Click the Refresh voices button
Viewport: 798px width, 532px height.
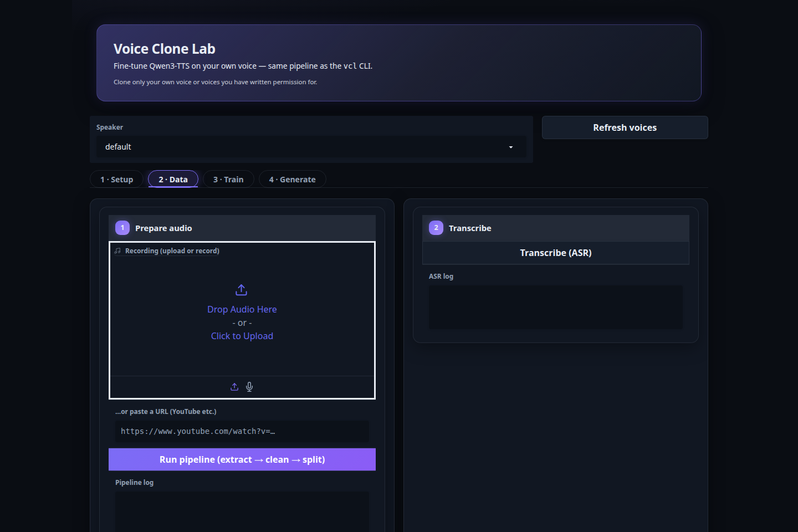pyautogui.click(x=625, y=127)
